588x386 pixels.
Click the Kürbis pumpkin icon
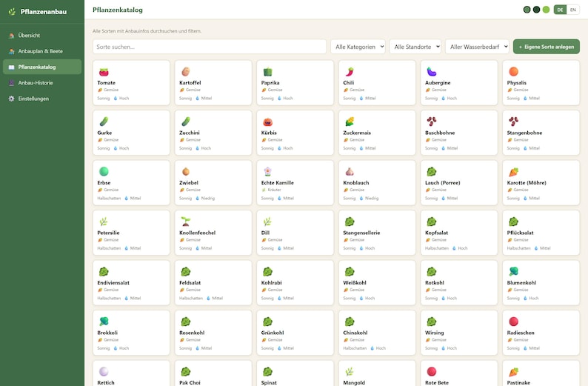(267, 122)
